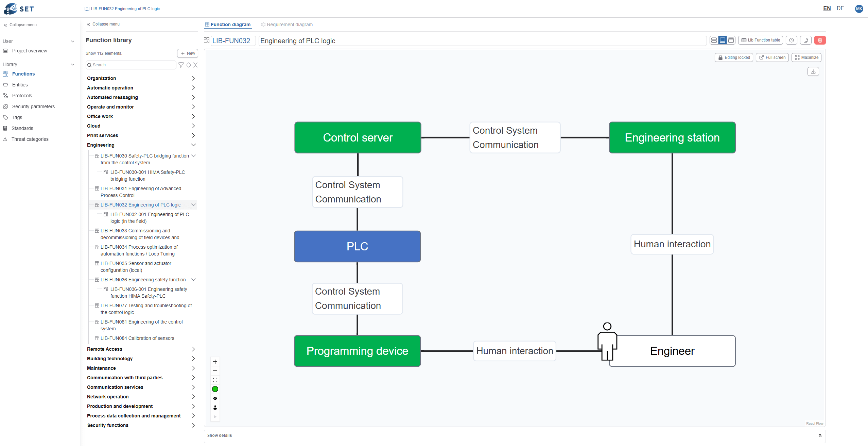Open Threat categories in sidebar

[x=30, y=139]
